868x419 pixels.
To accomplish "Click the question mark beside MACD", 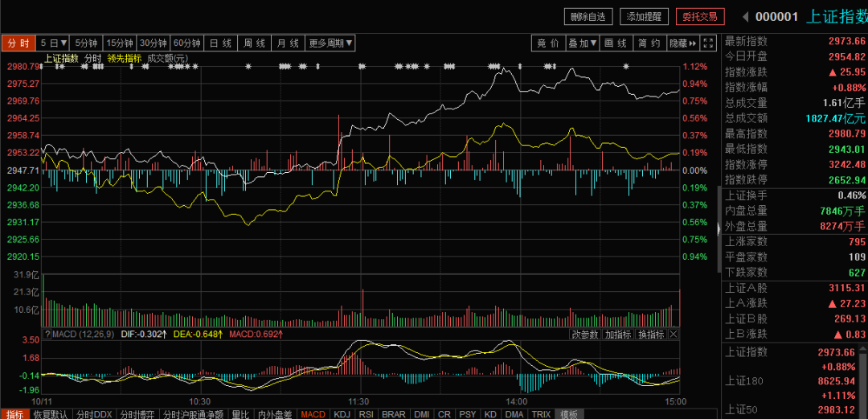I will 47,334.
